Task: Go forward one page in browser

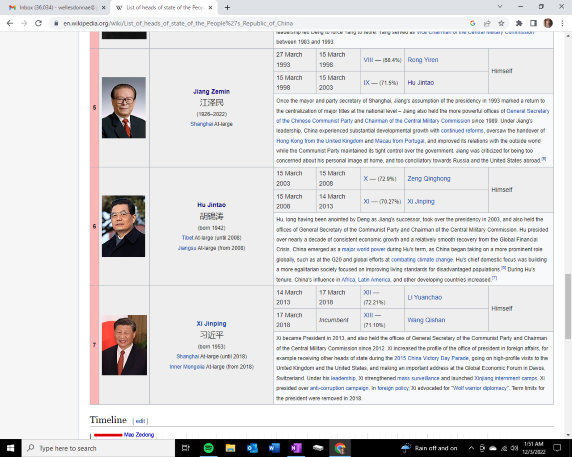Action: point(24,23)
